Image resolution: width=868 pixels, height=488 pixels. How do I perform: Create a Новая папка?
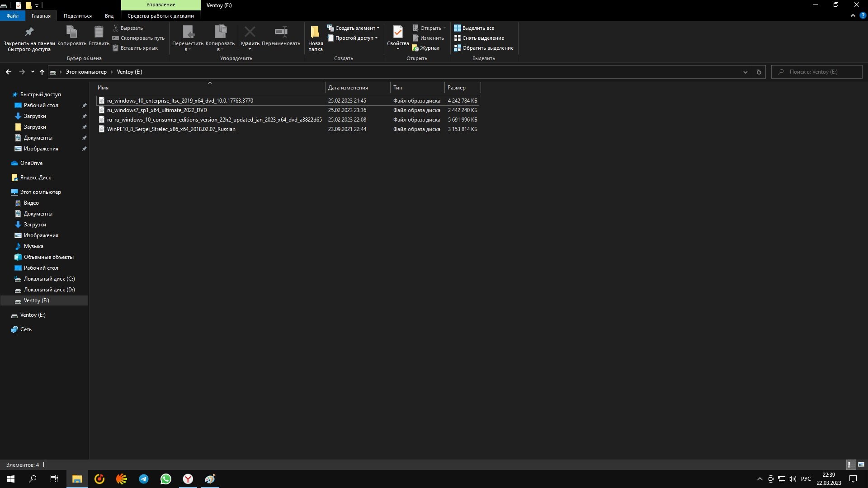click(x=316, y=38)
